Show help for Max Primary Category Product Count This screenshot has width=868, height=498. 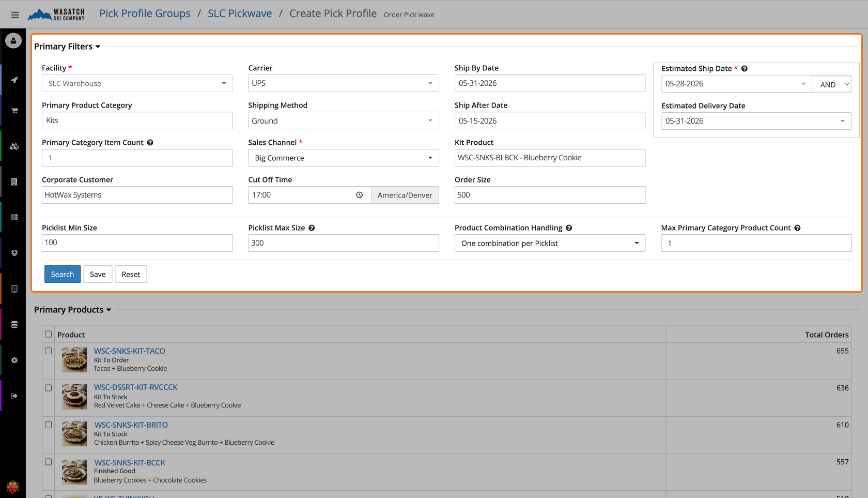(x=797, y=228)
